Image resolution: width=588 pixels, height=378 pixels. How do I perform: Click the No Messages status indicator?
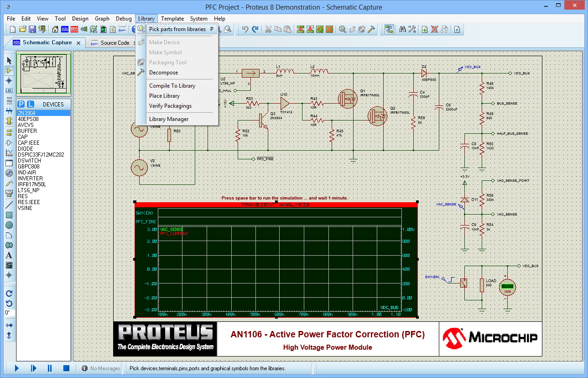pyautogui.click(x=101, y=368)
